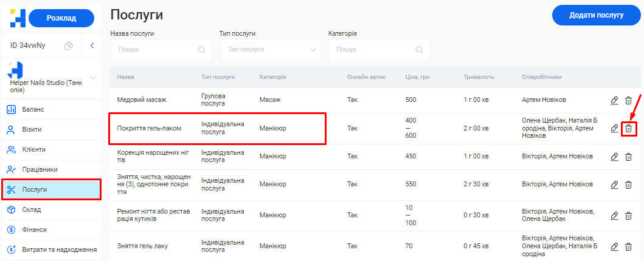Click the edit pencil for Медовий масаж

[614, 100]
